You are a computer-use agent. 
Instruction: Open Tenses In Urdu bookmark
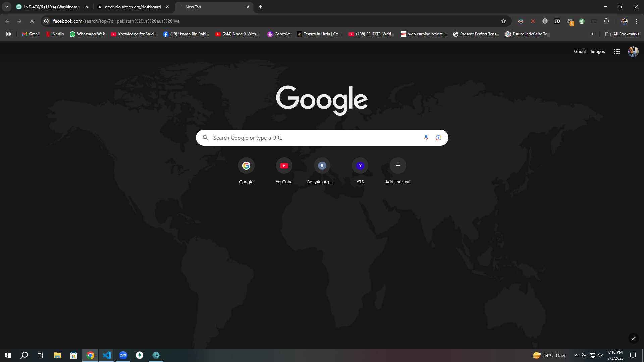coord(319,34)
